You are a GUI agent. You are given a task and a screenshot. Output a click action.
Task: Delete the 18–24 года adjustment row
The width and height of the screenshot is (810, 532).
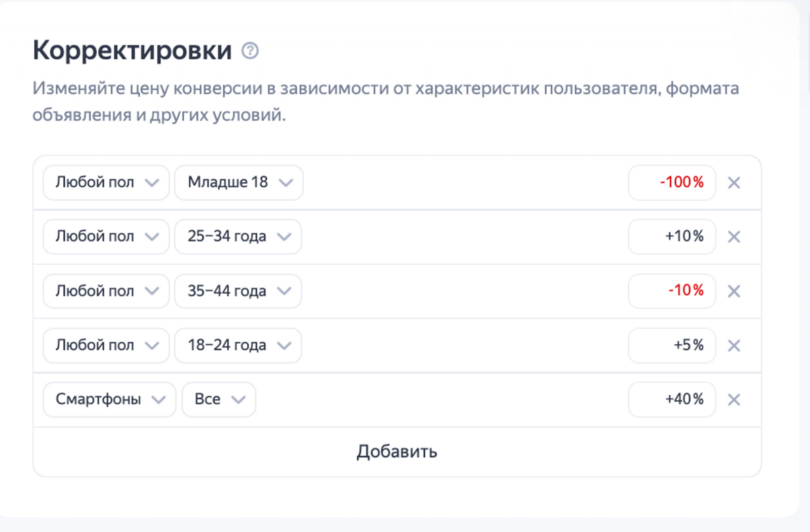tap(734, 346)
